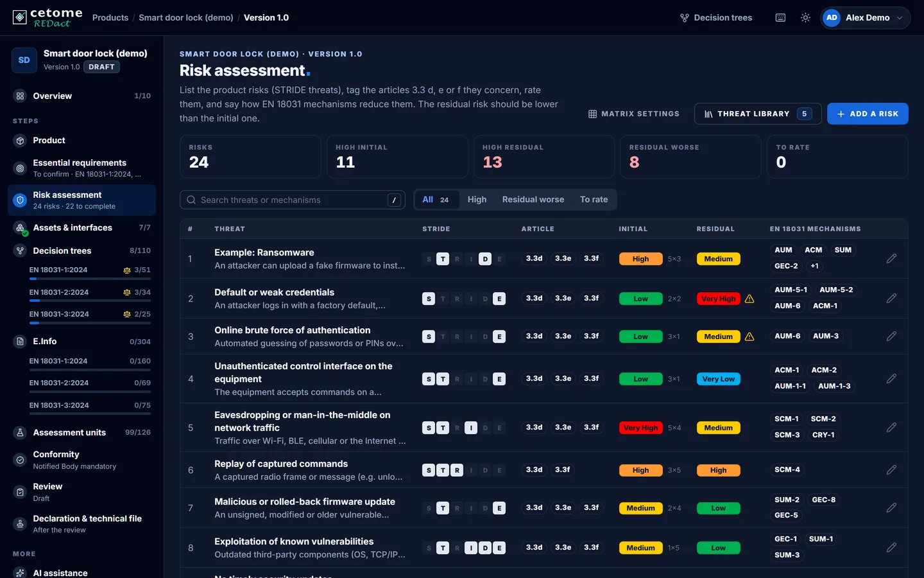This screenshot has width=924, height=578.
Task: Select the High filter tab
Action: click(x=477, y=200)
